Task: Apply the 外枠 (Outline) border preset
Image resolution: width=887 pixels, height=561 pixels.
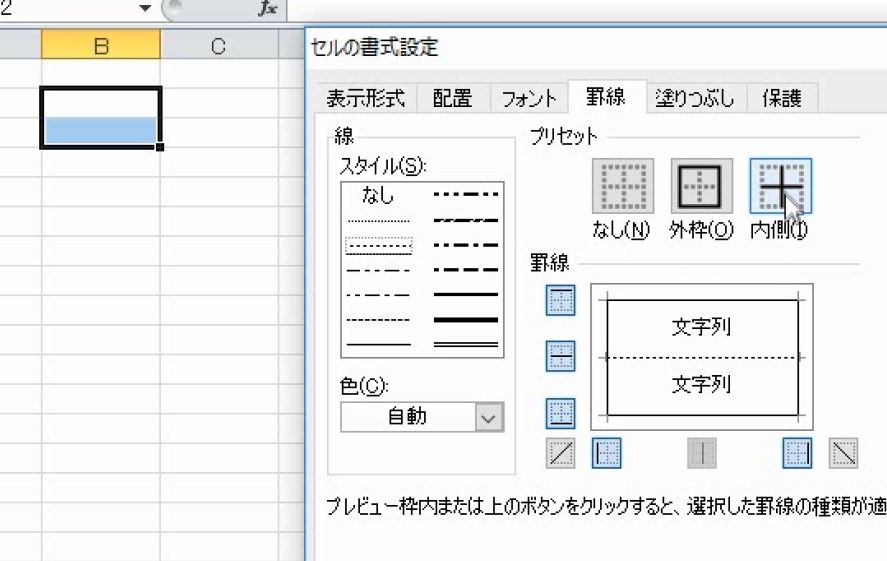Action: click(701, 186)
